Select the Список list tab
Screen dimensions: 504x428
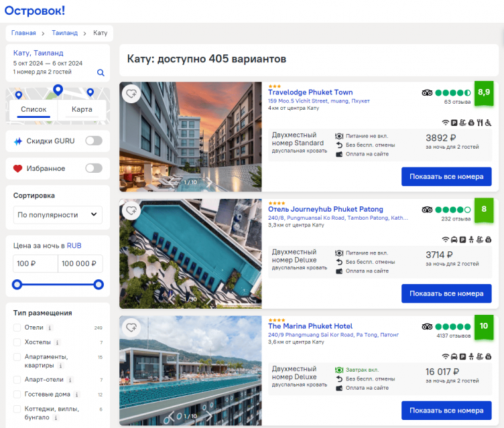coord(34,109)
